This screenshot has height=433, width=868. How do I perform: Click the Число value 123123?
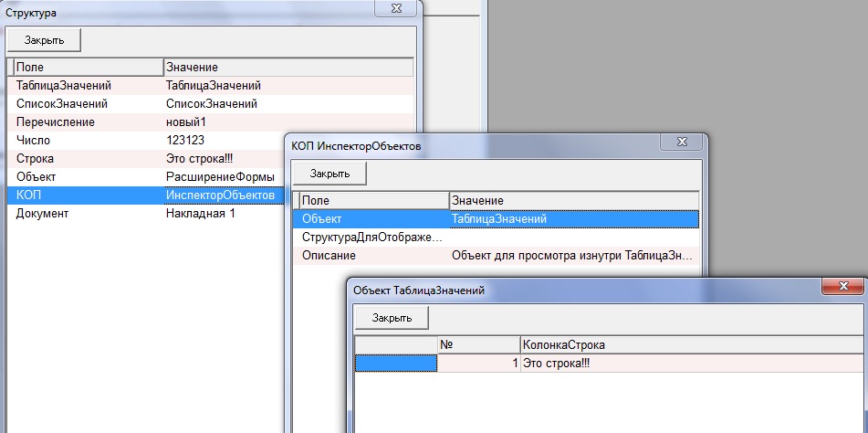point(185,141)
